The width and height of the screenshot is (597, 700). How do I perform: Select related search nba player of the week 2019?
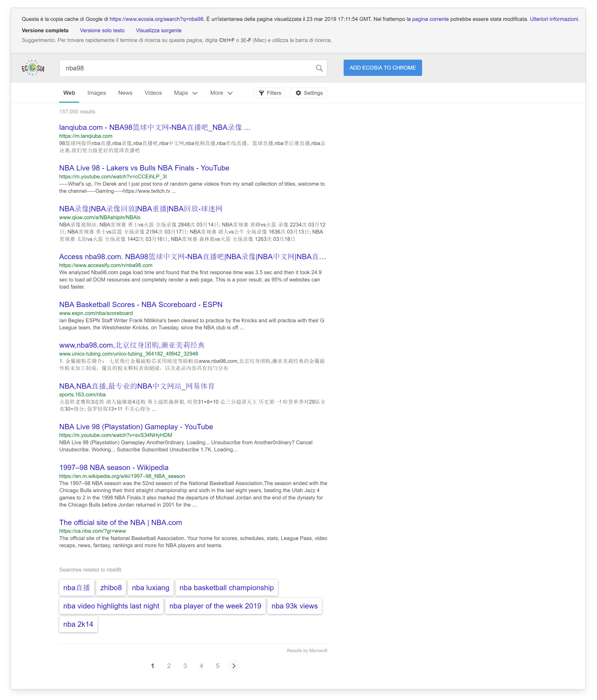click(215, 606)
